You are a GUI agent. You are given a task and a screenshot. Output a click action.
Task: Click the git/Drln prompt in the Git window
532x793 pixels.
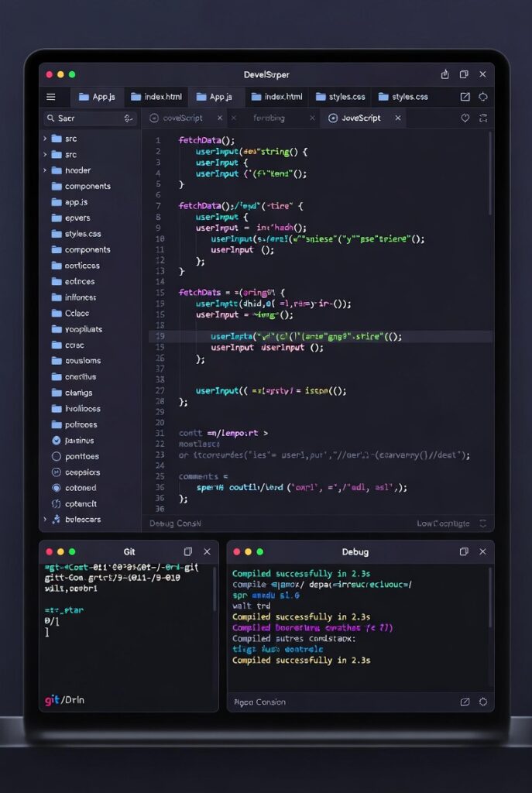click(x=65, y=700)
